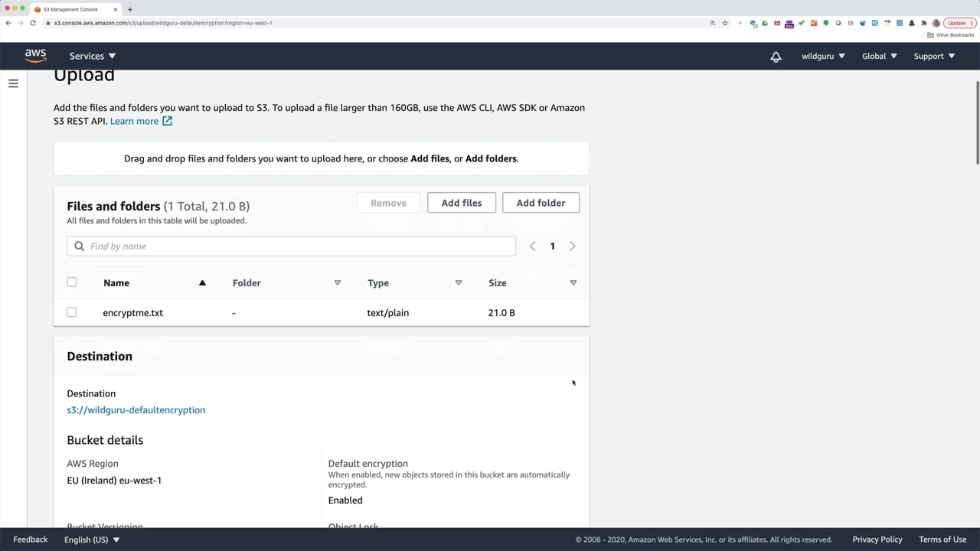
Task: Open the external link icon beside Learn more
Action: [x=167, y=121]
